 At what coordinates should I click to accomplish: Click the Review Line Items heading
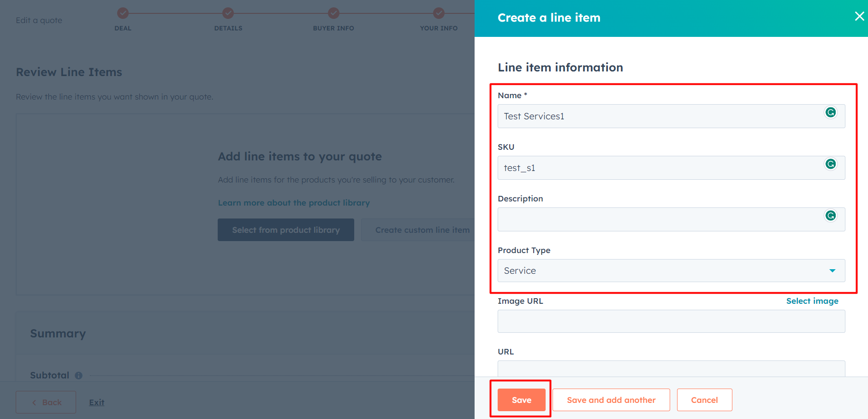point(69,72)
